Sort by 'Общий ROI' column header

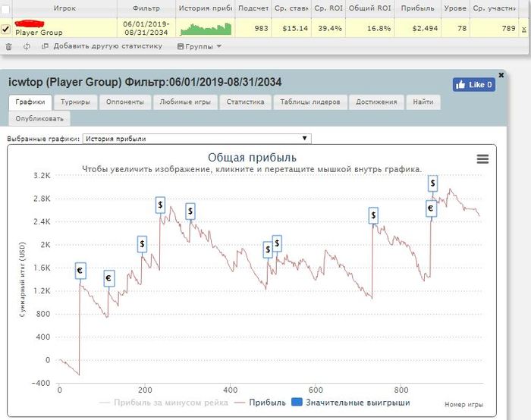370,8
